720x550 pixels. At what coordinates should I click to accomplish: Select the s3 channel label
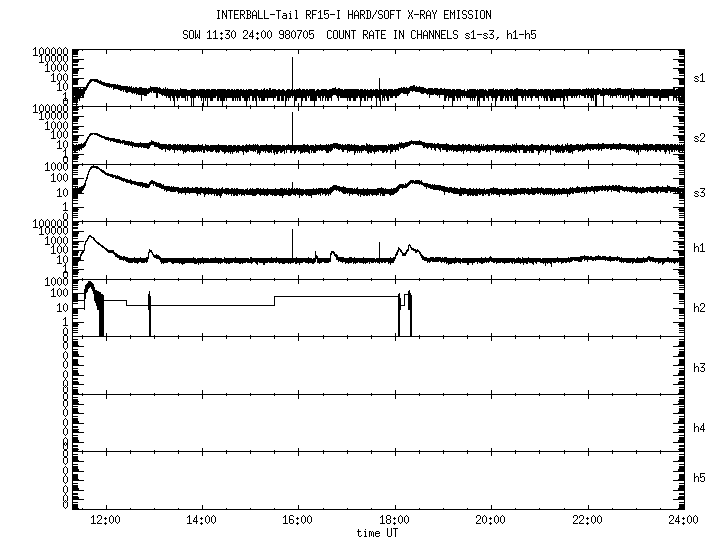700,192
